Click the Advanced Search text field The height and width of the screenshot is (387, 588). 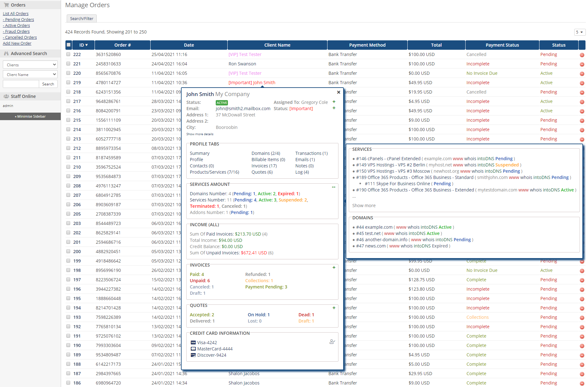pyautogui.click(x=21, y=84)
